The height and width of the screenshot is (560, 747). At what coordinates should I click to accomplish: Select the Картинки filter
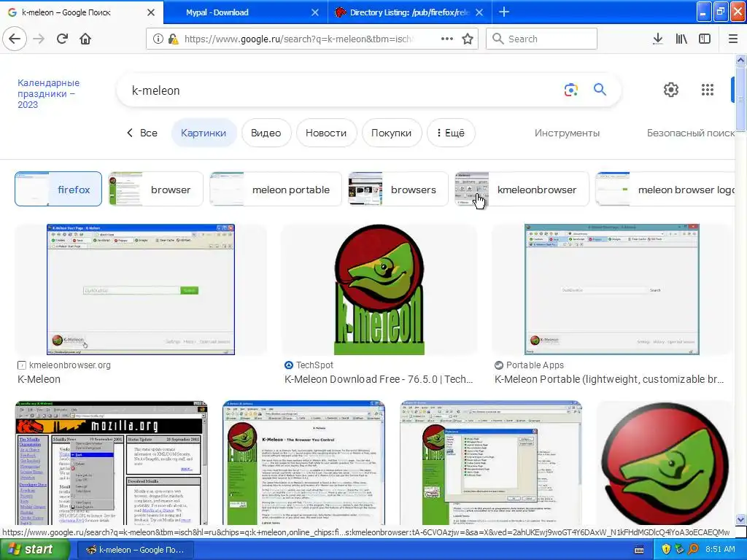tap(204, 133)
